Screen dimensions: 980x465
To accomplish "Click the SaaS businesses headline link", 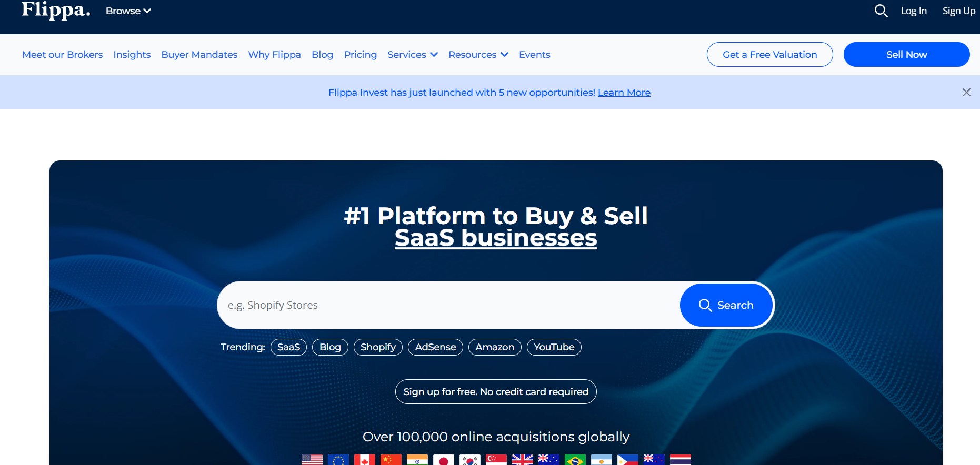I will tap(496, 238).
